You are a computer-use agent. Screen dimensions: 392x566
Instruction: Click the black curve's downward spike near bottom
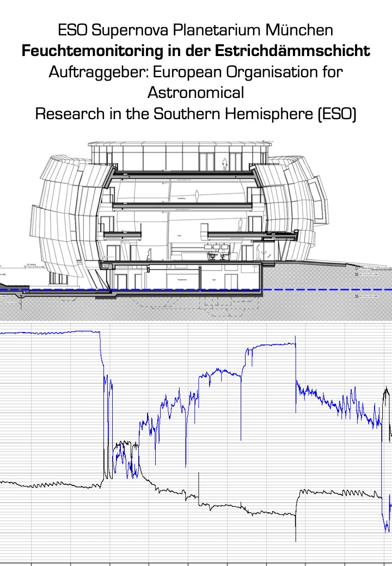click(x=295, y=539)
